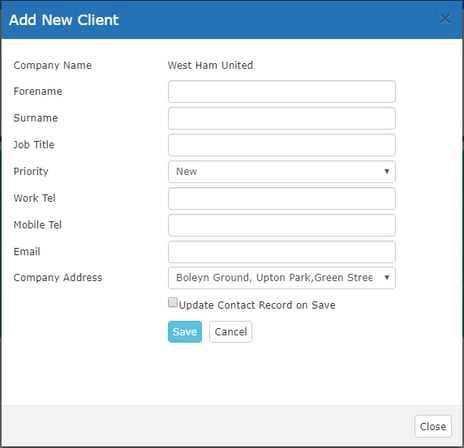This screenshot has height=448, width=464.
Task: Click the Mobile Tel label
Action: (38, 225)
